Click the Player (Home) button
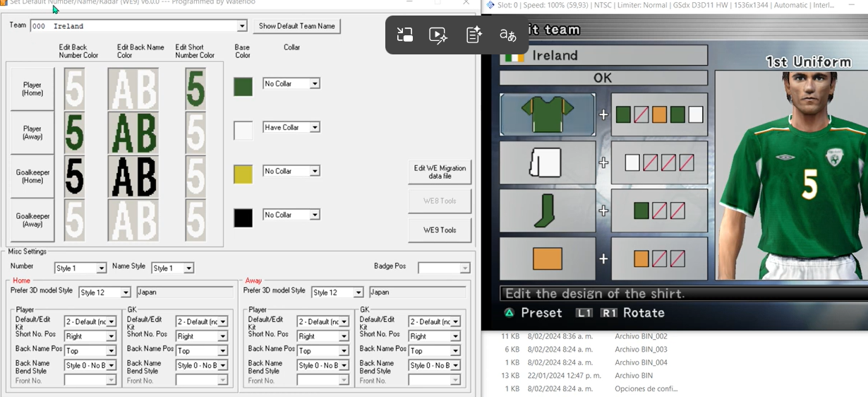 (32, 89)
